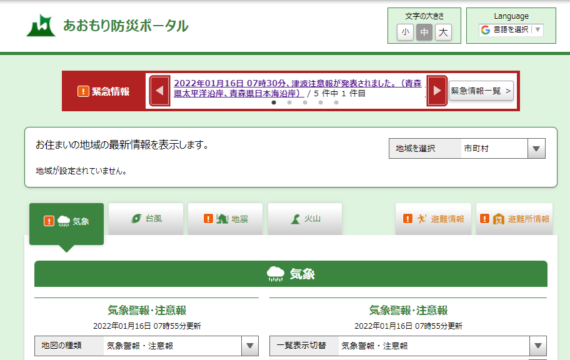
Task: Open the 一覧表示切替 list display dropdown
Action: [408, 346]
